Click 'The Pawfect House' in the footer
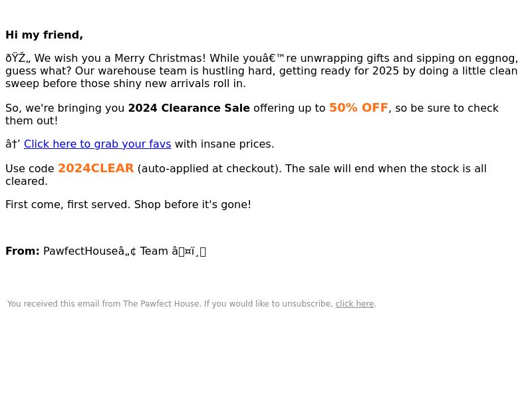Viewport: 532px width, 399px height. pos(162,304)
